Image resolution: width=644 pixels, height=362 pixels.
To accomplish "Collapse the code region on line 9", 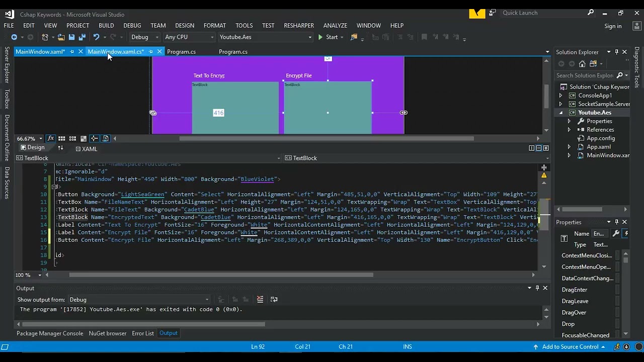I will pos(54,187).
